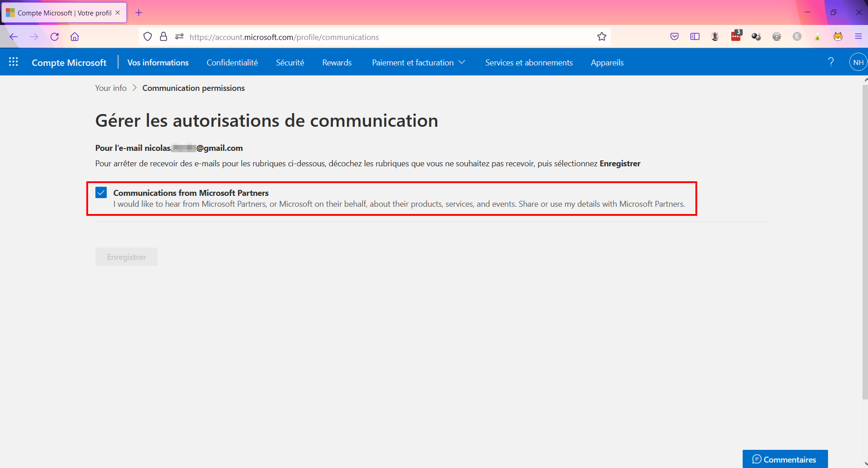Click the Compte Microsoft home link
868x468 pixels.
pyautogui.click(x=69, y=63)
